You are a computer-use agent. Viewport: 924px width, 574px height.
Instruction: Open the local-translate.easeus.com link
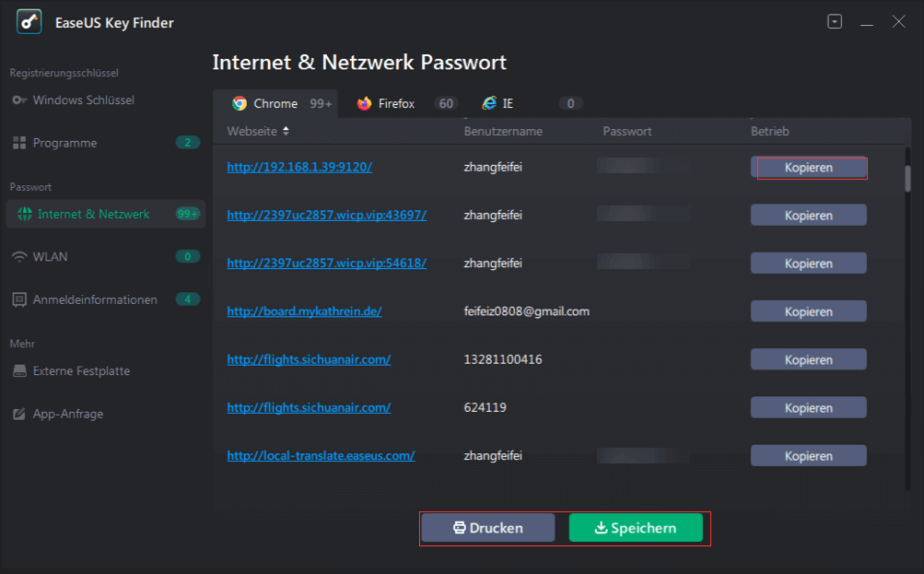(x=321, y=455)
